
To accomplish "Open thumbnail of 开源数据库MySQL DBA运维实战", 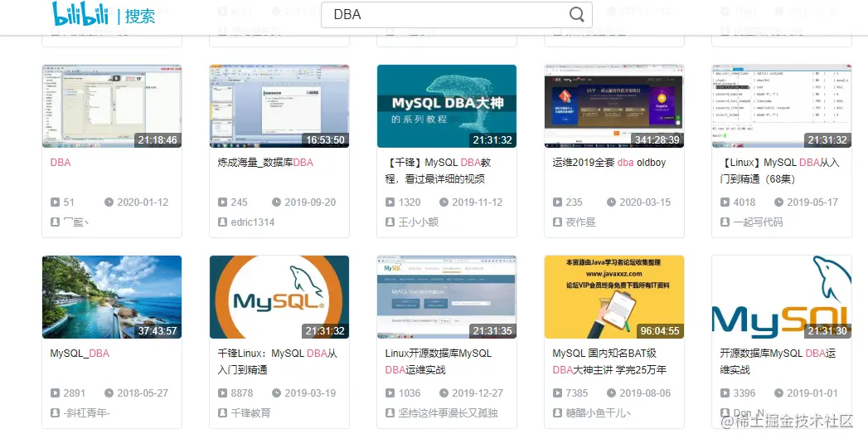I will point(782,296).
